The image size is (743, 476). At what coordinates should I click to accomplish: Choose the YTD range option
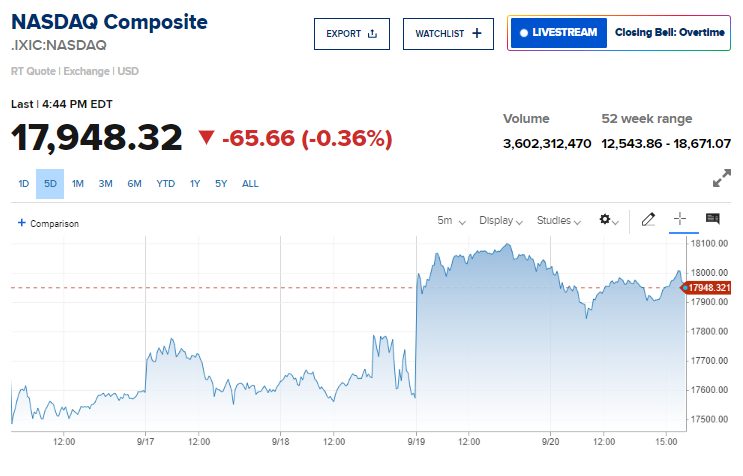[x=165, y=183]
